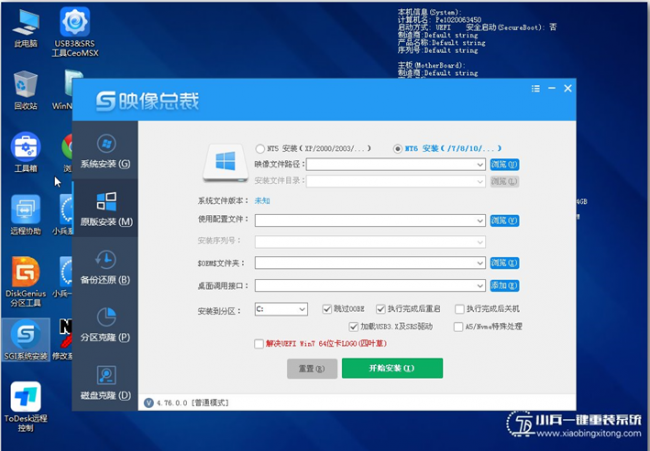Expand the 使用配置文件 dropdown
This screenshot has width=650, height=451.
[x=480, y=221]
